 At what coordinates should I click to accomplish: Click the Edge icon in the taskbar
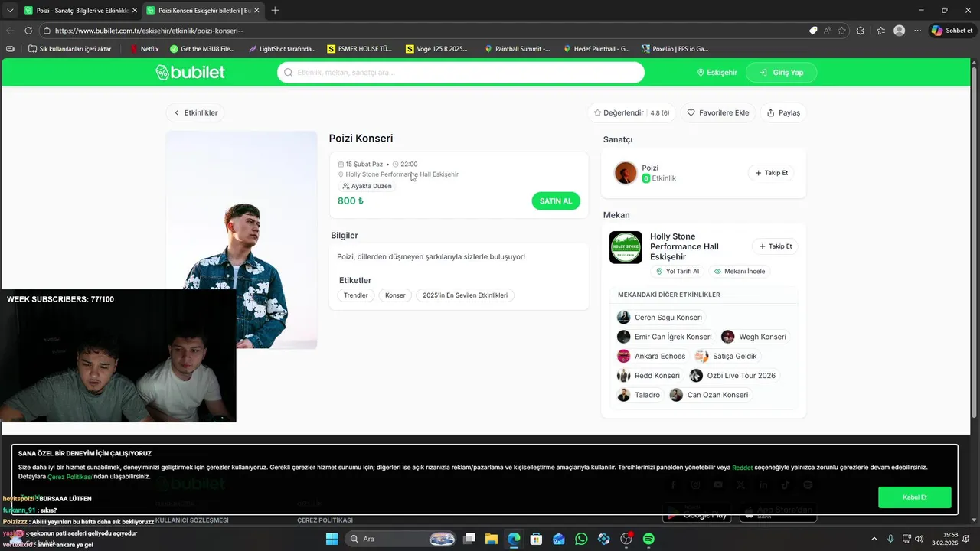click(x=514, y=539)
